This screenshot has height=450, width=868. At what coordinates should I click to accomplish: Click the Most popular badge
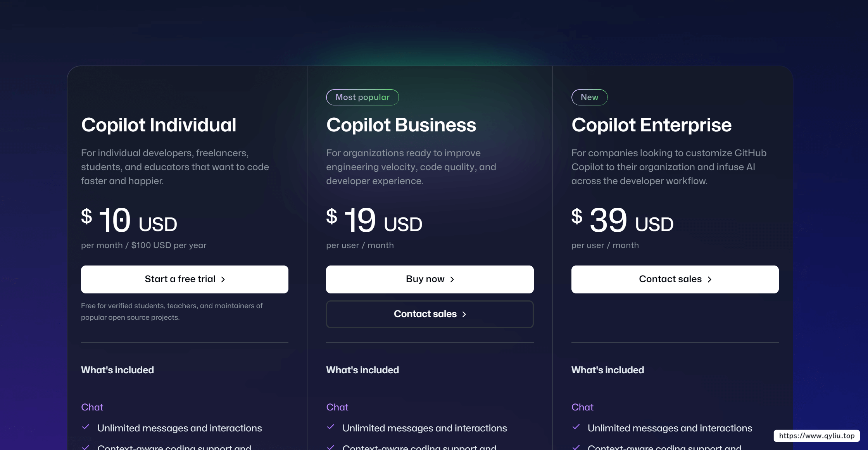click(362, 97)
